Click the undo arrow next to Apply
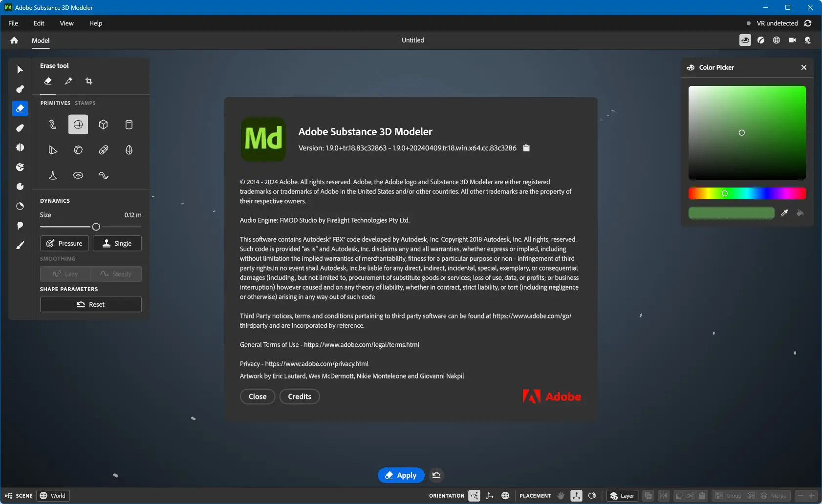This screenshot has height=504, width=822. click(x=436, y=475)
